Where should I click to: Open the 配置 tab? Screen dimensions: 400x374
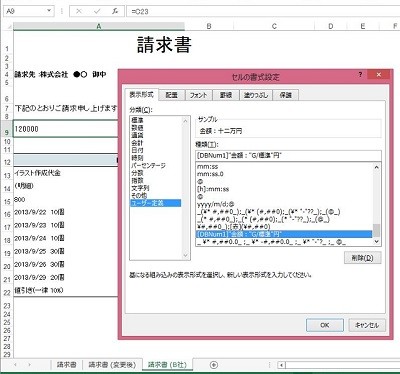coord(172,95)
